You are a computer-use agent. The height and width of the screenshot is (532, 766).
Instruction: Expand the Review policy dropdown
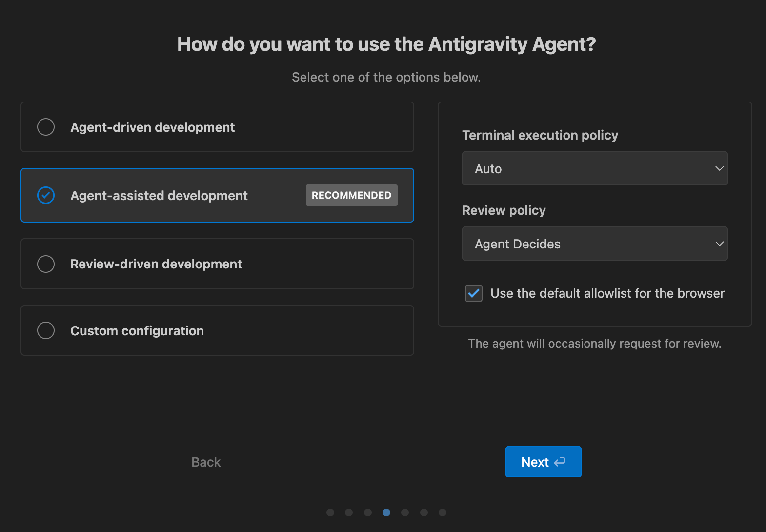[594, 244]
